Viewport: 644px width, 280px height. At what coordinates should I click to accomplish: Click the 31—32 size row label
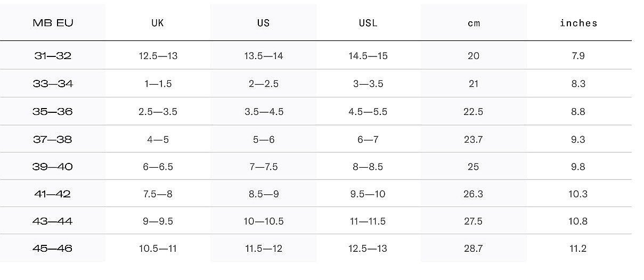click(53, 56)
